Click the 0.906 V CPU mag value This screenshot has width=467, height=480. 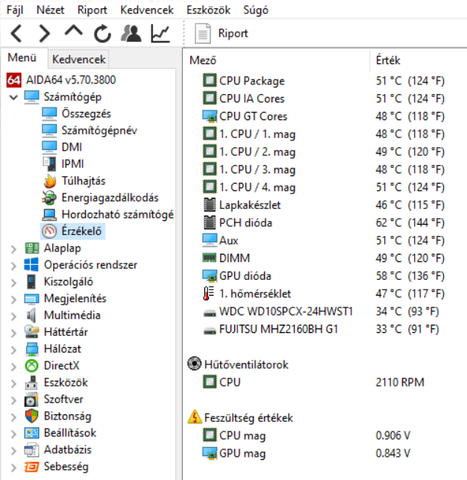point(393,435)
